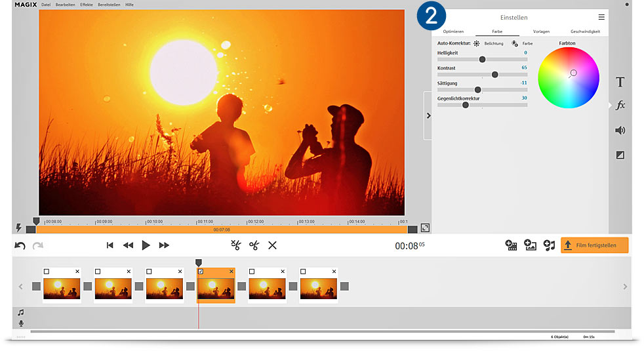
Task: Click the horizontal timeline scrollbar
Action: pos(323,331)
